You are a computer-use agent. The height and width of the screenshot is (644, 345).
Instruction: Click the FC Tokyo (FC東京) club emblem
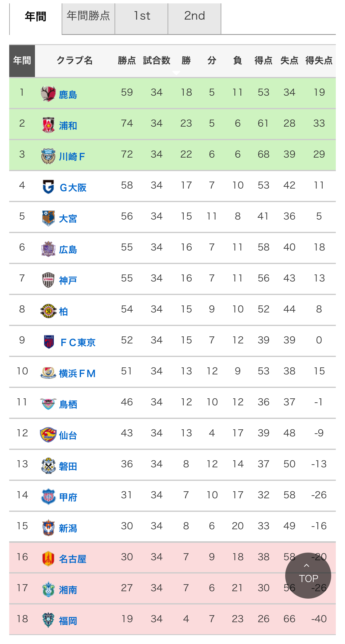(49, 342)
